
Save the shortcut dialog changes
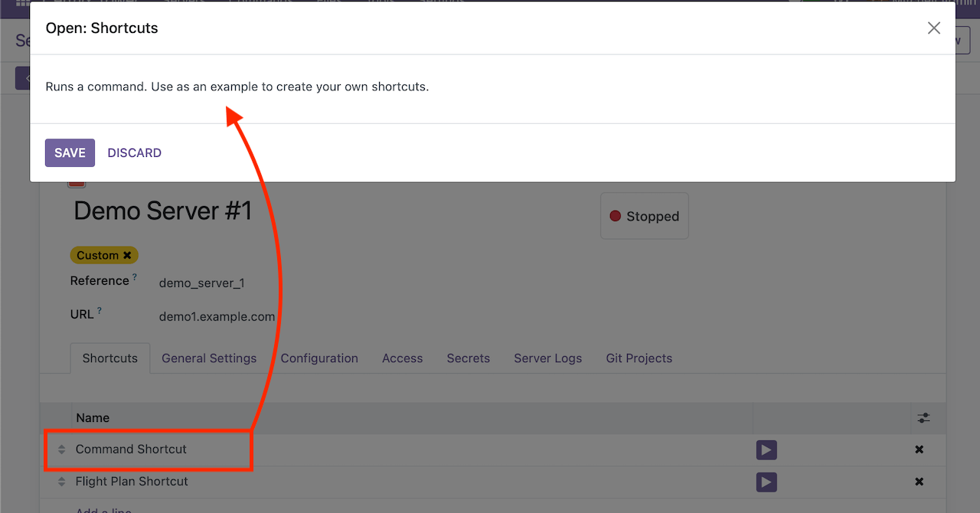[x=70, y=153]
